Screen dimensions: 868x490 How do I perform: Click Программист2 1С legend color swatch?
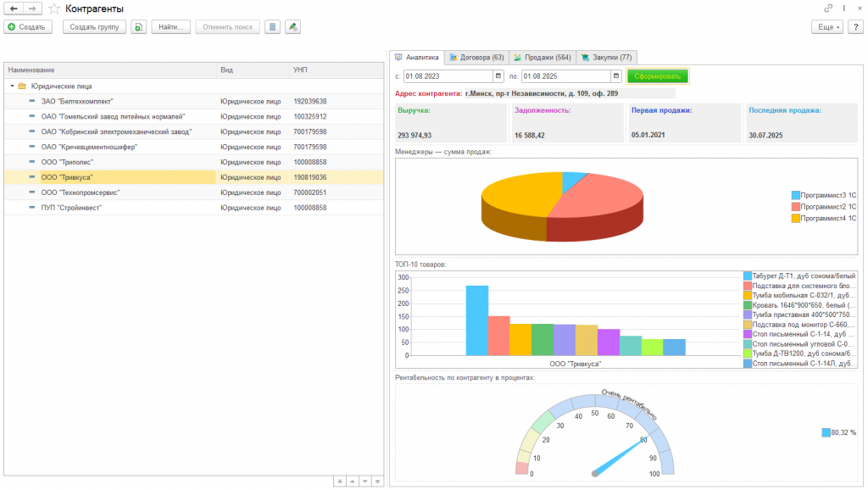click(x=796, y=207)
